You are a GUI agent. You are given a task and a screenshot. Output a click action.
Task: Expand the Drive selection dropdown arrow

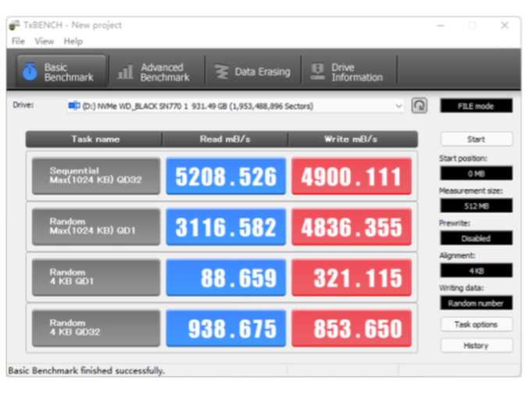398,106
